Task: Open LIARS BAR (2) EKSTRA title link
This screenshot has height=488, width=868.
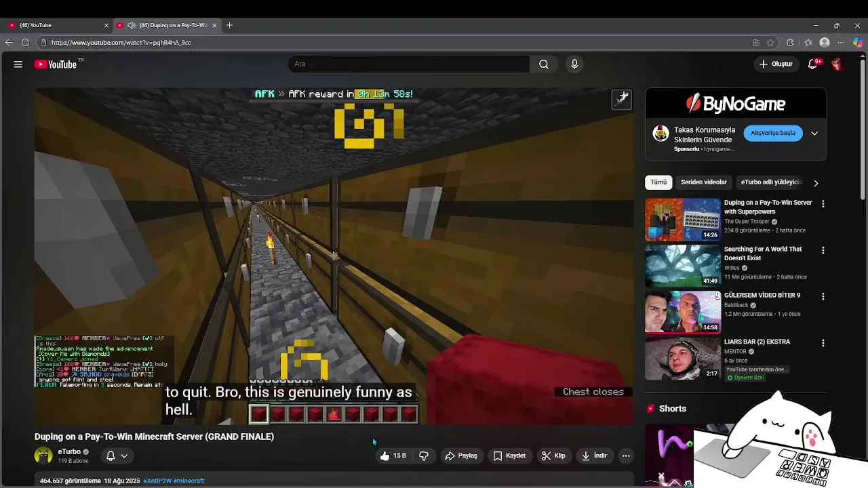Action: tap(757, 342)
